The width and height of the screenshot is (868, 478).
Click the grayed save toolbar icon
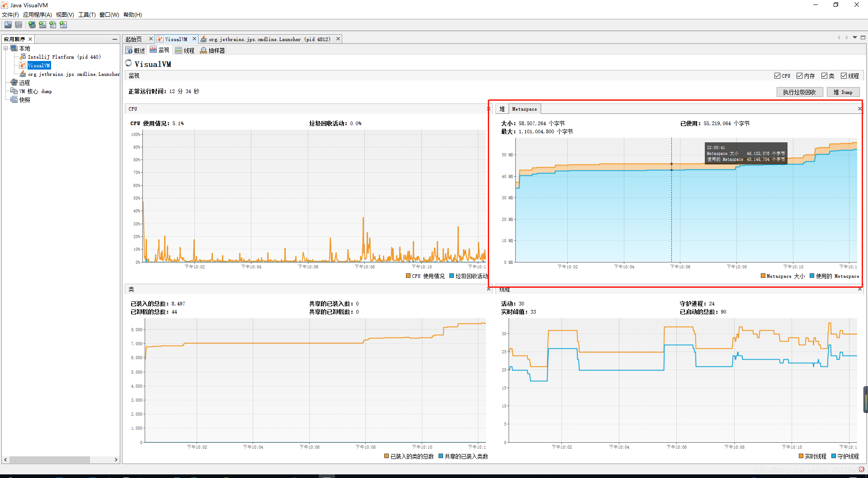click(19, 25)
